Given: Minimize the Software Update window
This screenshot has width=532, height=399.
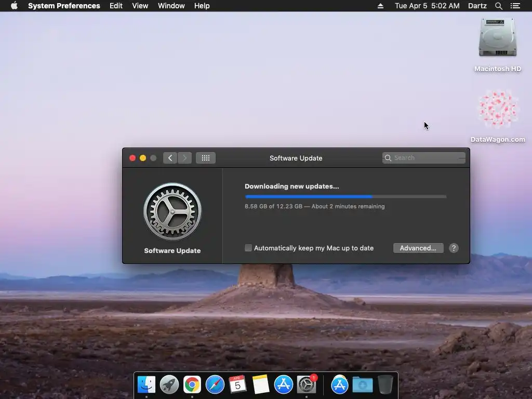Looking at the screenshot, I should [x=143, y=158].
